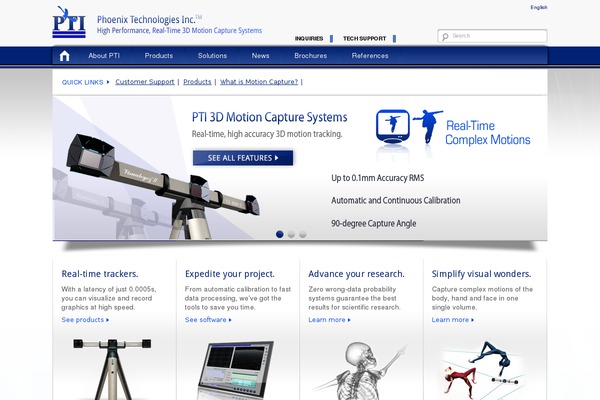The image size is (600, 400).
Task: Click the dancing figures motion image
Action: tap(483, 370)
